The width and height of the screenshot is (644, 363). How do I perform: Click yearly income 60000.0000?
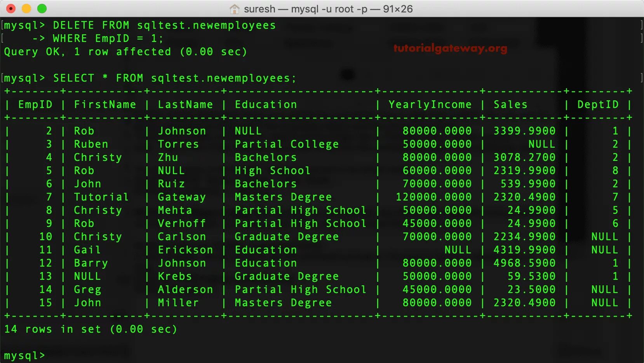point(437,171)
